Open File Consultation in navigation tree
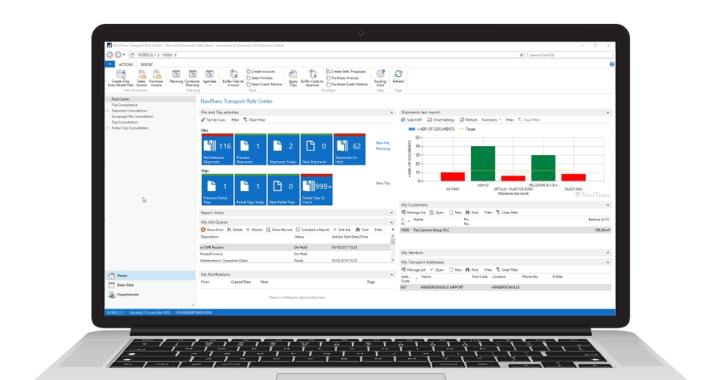Screen dimensions: 720x380 pyautogui.click(x=124, y=105)
